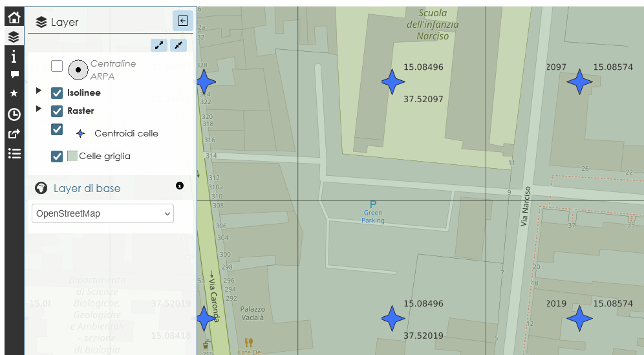Expand all layer groups button

click(x=159, y=45)
